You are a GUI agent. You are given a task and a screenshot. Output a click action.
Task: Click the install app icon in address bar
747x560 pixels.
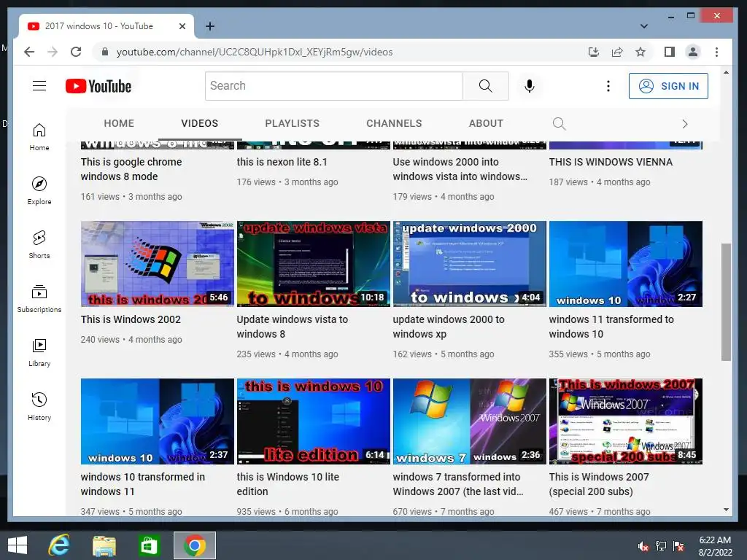click(594, 52)
